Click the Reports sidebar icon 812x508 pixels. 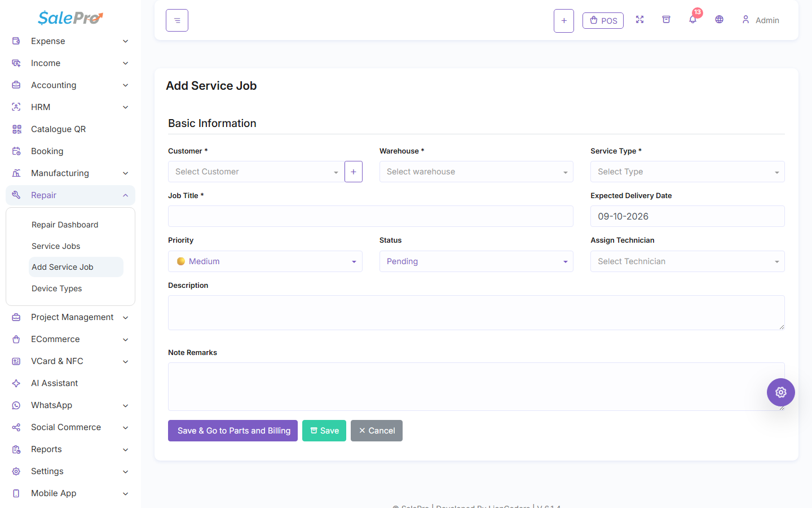(x=16, y=449)
